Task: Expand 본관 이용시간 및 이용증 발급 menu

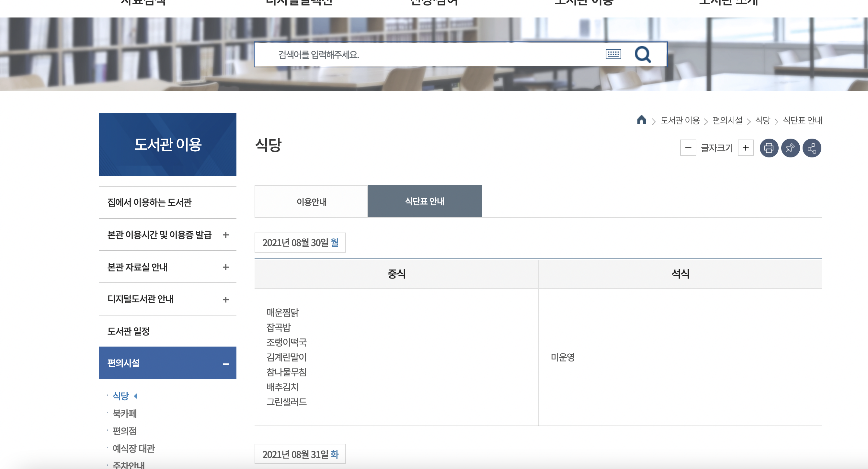Action: (x=225, y=235)
